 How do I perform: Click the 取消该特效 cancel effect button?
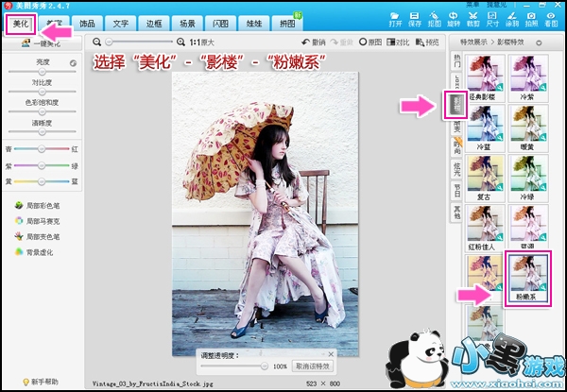313,366
